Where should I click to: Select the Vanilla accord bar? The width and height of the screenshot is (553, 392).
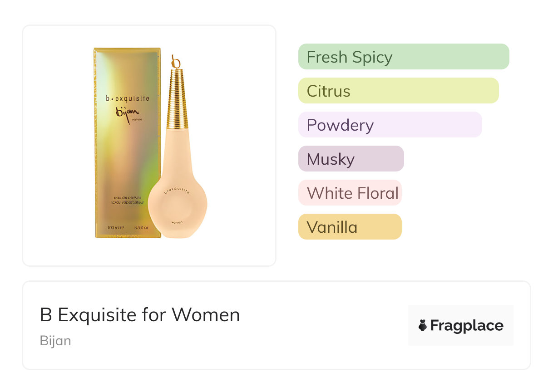[350, 227]
